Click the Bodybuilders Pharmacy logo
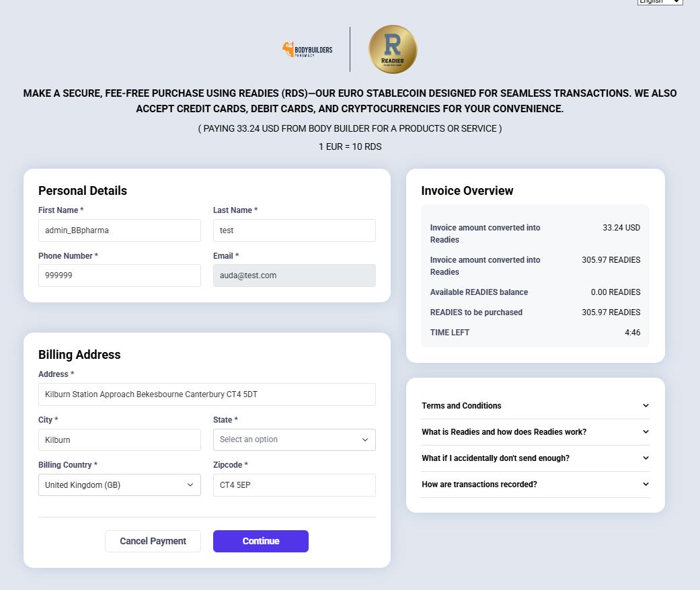The width and height of the screenshot is (700, 590). click(307, 50)
